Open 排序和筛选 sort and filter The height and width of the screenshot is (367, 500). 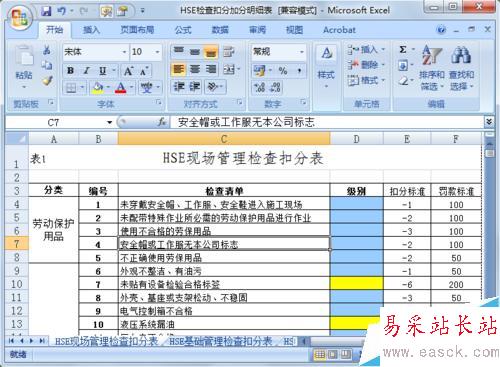click(432, 68)
